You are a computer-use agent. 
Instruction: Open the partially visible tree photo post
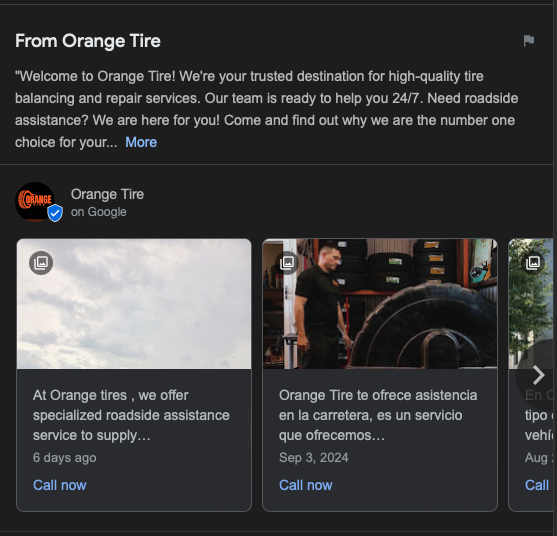coord(531,304)
